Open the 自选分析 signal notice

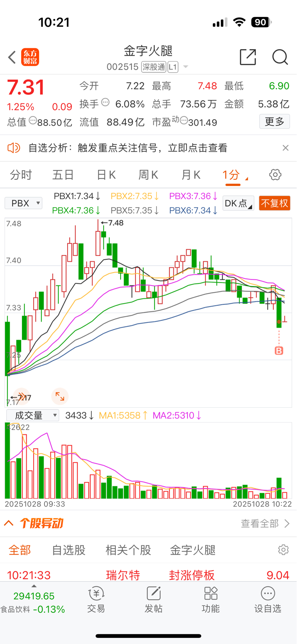click(x=128, y=148)
